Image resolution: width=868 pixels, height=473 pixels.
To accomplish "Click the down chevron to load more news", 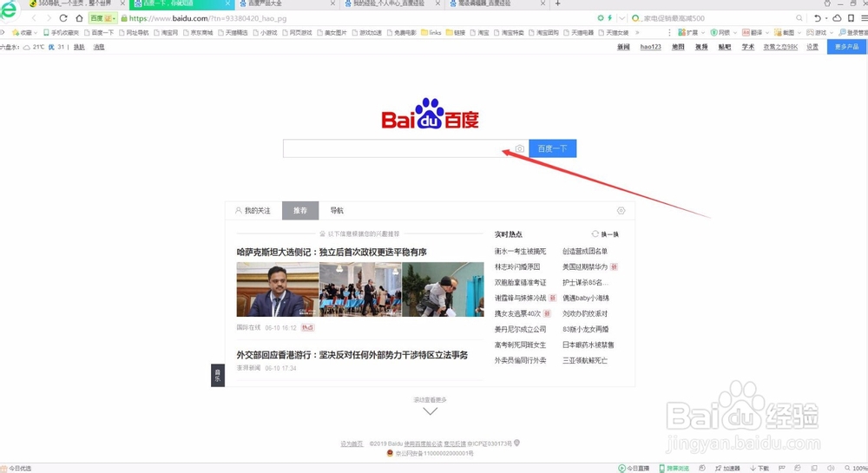I will pyautogui.click(x=431, y=411).
